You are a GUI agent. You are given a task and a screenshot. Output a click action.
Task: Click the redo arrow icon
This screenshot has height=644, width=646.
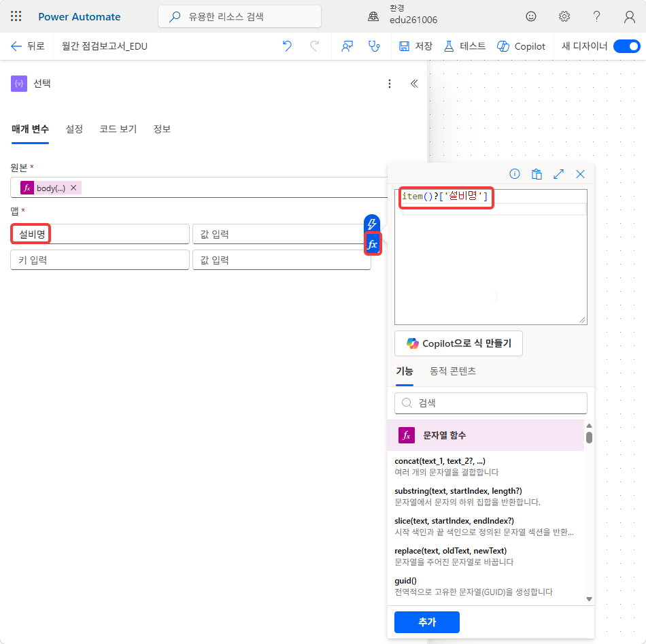coord(314,46)
